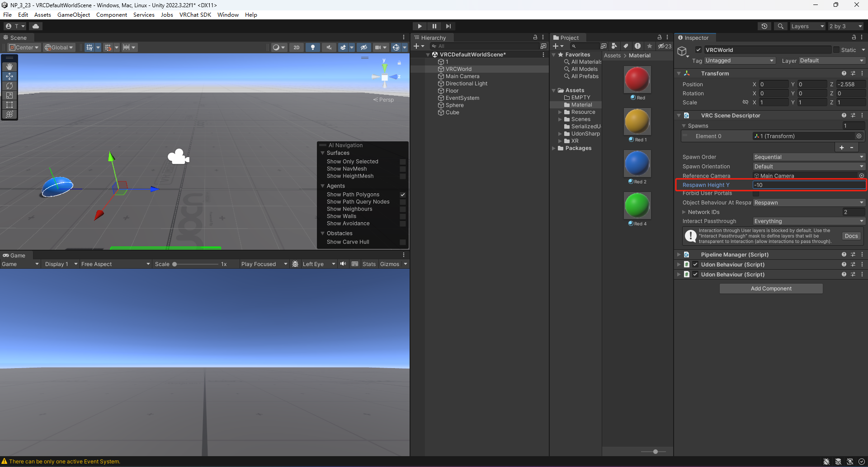Open Scene tab options kebab menu
This screenshot has width=868, height=467.
click(x=404, y=37)
